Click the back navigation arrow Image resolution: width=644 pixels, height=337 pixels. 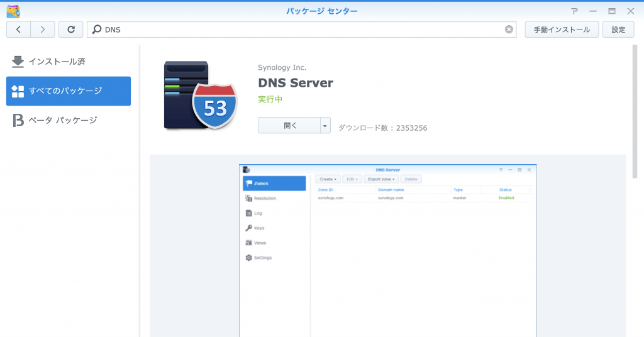click(18, 30)
